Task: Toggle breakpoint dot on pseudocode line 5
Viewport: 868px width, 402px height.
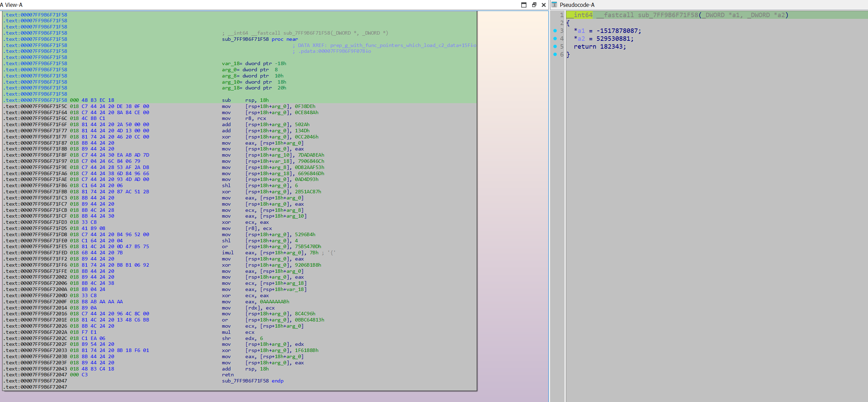Action: (555, 47)
